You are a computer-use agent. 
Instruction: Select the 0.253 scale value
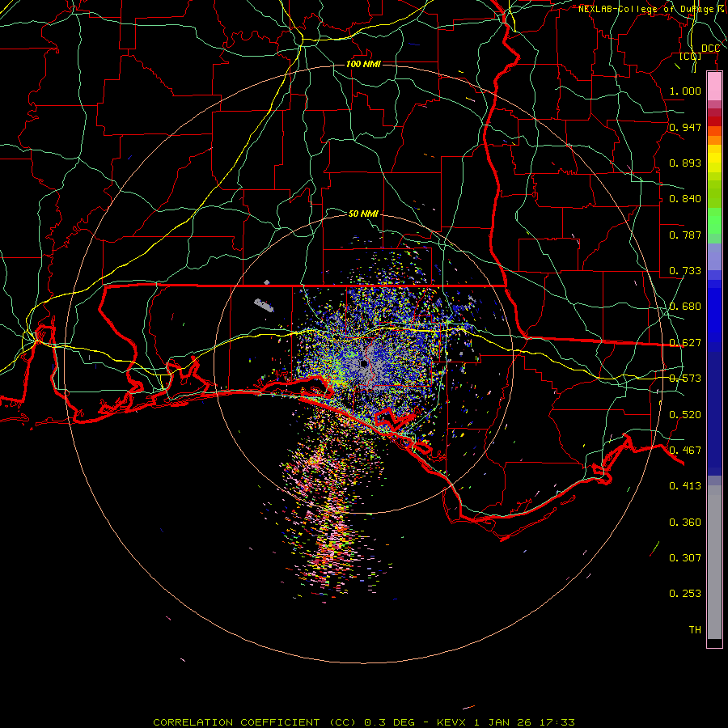coord(685,594)
